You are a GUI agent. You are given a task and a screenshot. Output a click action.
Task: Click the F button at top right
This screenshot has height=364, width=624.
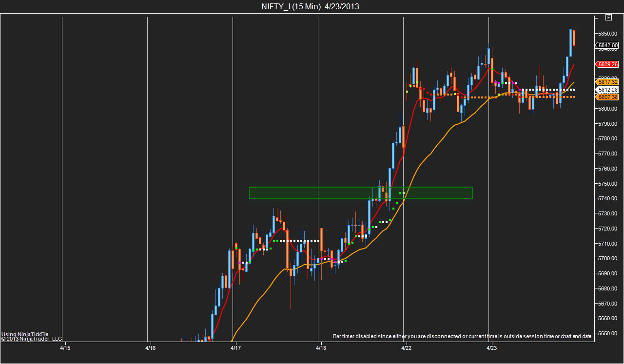[x=608, y=18]
